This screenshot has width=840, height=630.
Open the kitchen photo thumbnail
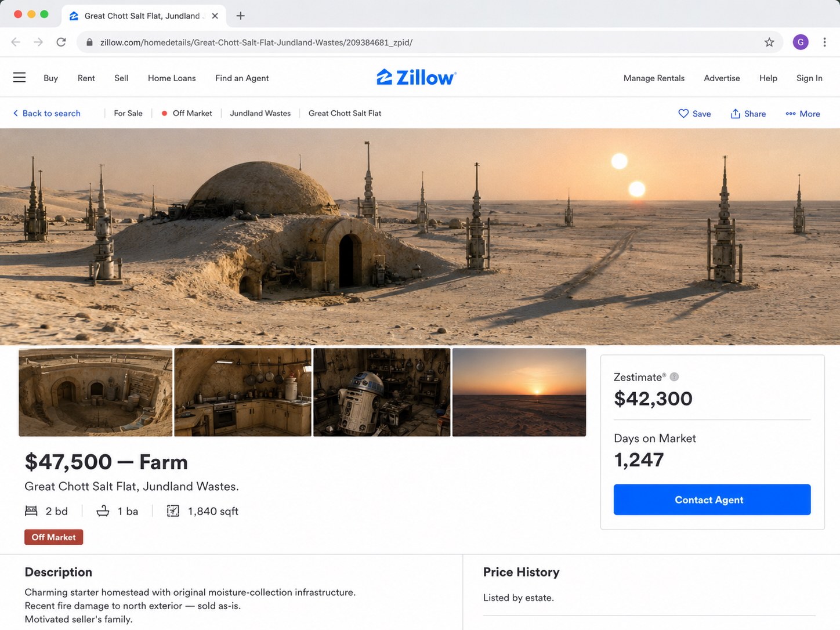pos(243,392)
